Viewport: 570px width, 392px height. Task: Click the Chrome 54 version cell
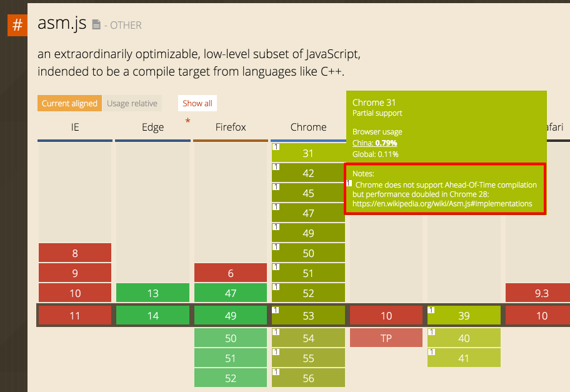pos(308,338)
